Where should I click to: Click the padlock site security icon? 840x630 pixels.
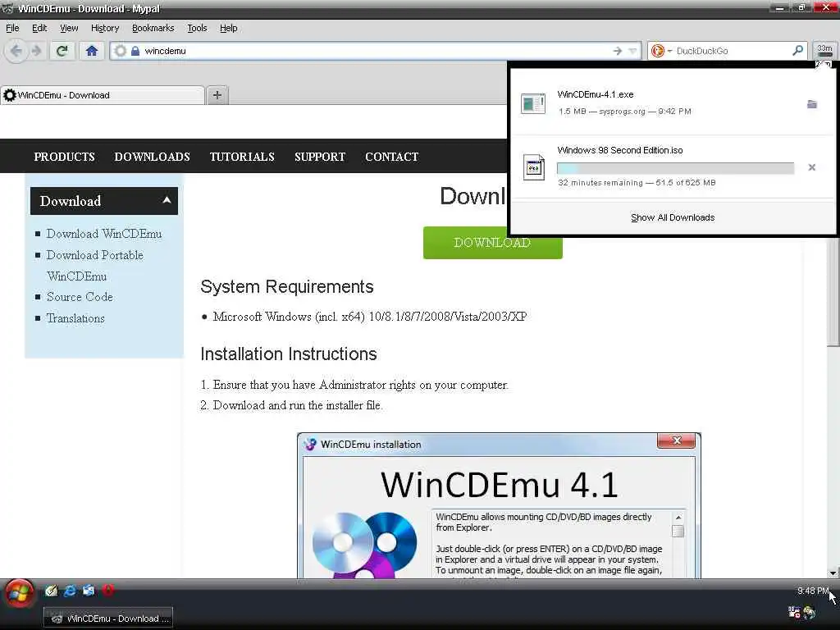[135, 51]
